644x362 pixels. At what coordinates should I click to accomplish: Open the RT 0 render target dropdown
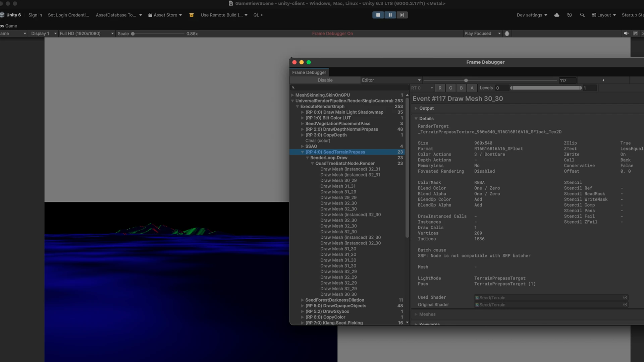pyautogui.click(x=422, y=88)
